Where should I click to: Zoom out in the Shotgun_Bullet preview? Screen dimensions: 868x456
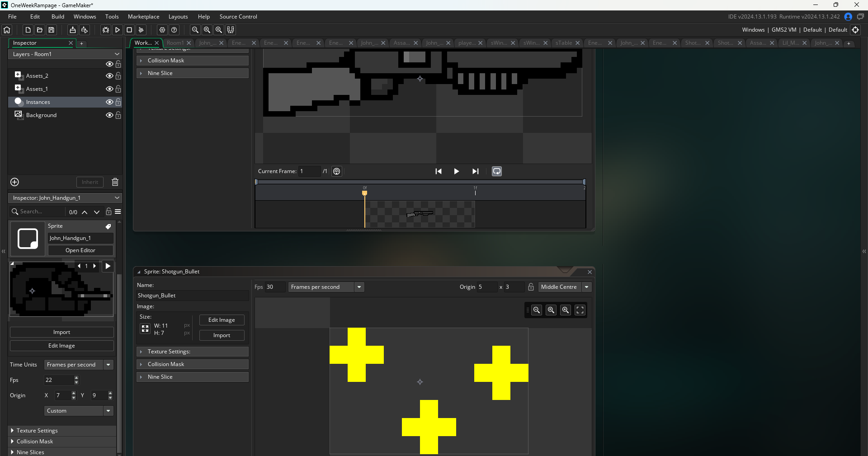tap(537, 310)
